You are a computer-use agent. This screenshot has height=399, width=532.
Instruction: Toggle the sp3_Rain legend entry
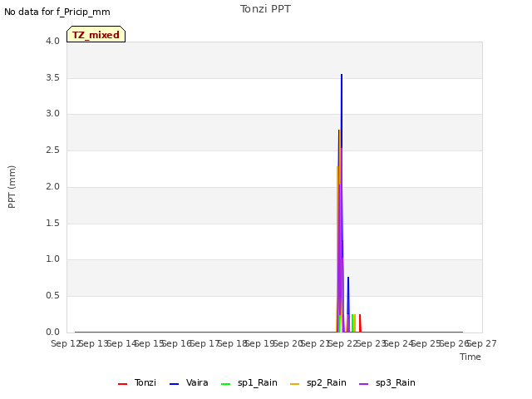pos(387,382)
